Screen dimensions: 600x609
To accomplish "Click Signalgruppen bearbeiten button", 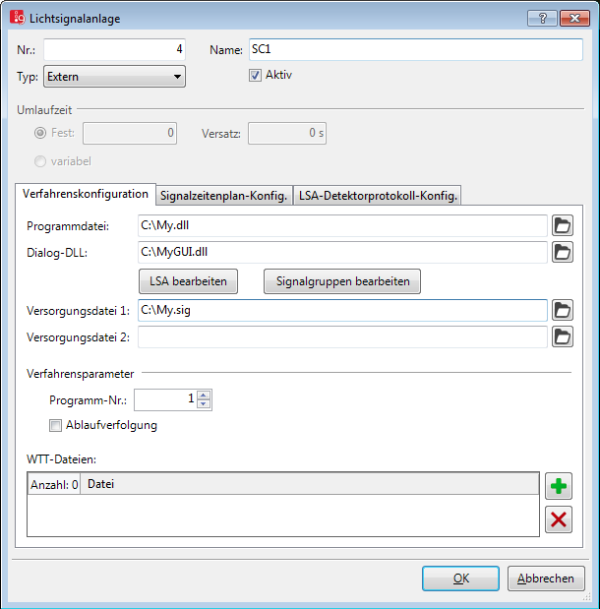I will 342,282.
